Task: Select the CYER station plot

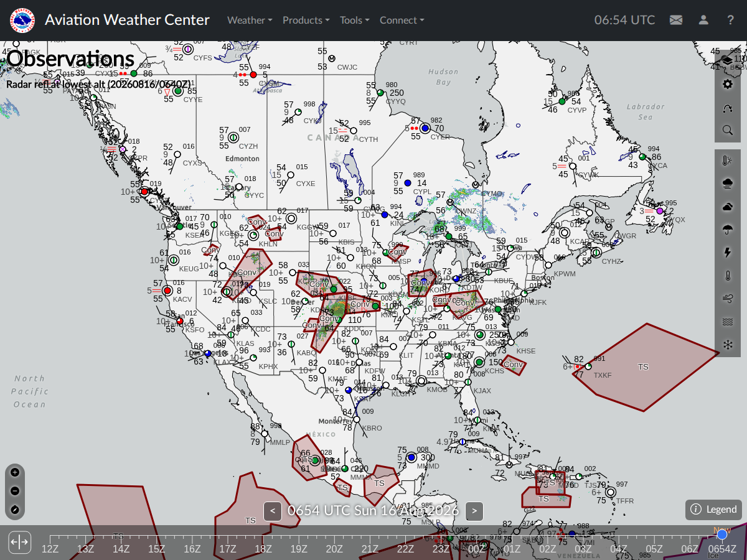Action: [x=425, y=128]
